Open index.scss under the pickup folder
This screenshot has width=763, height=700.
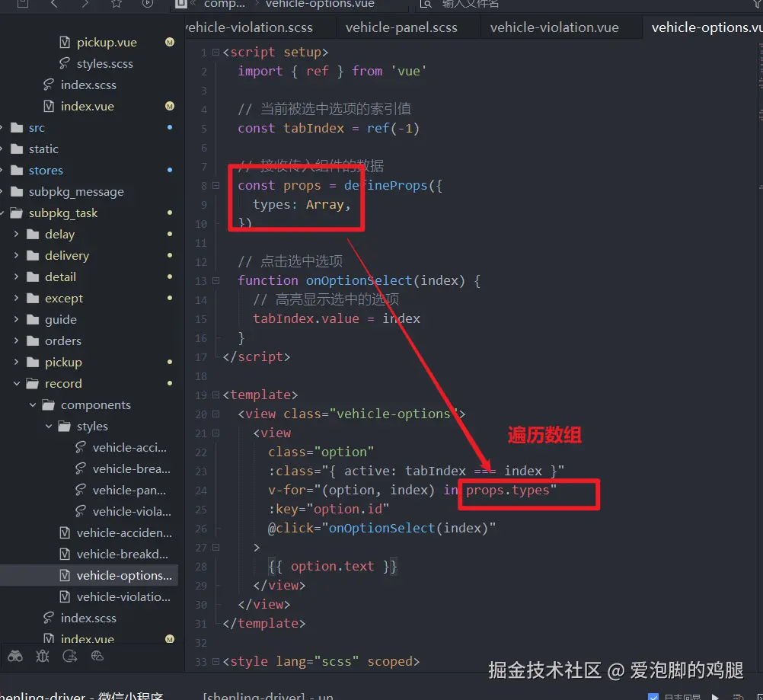88,85
